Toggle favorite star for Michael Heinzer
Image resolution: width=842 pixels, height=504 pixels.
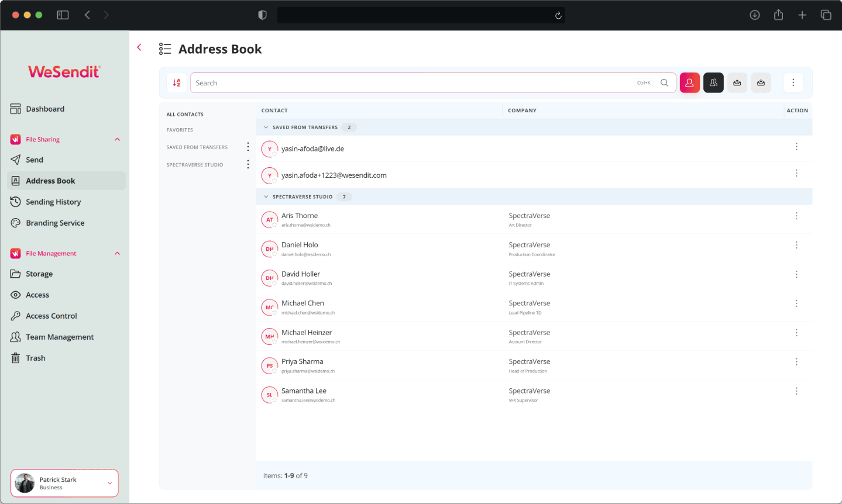274,342
